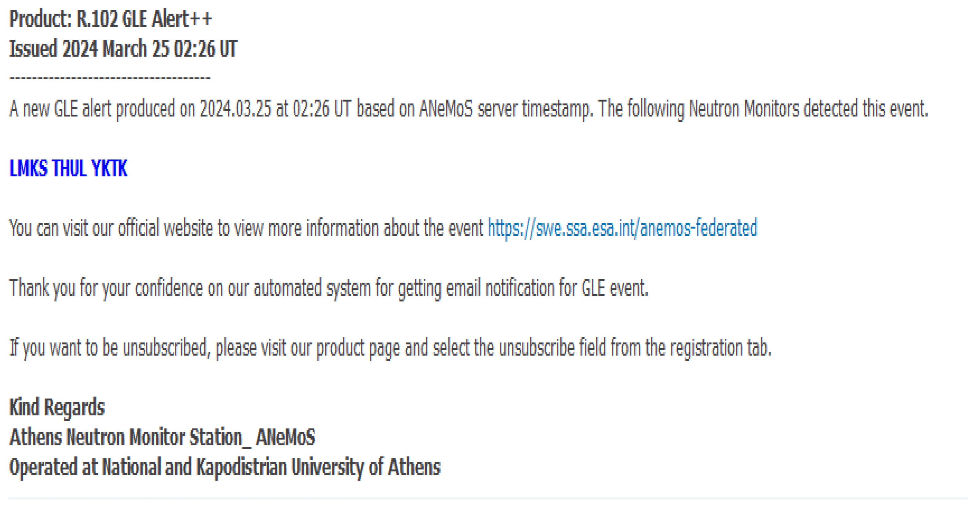Click the words 'product page' in the unsubscribe sentence

click(x=358, y=347)
